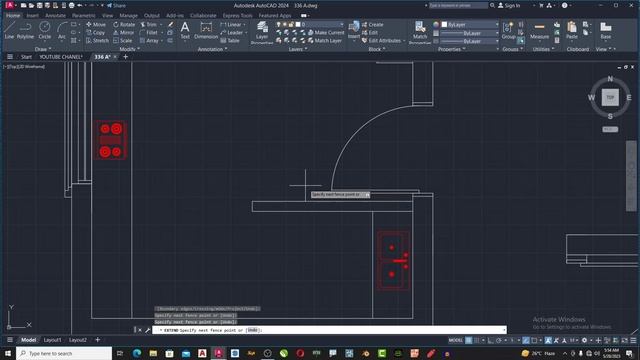Activate the Rotate command
Viewport: 640px width, 360px height.
click(124, 24)
